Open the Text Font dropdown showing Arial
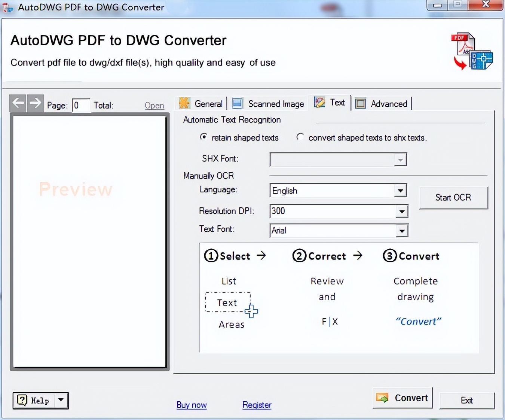The image size is (505, 420). [x=402, y=231]
